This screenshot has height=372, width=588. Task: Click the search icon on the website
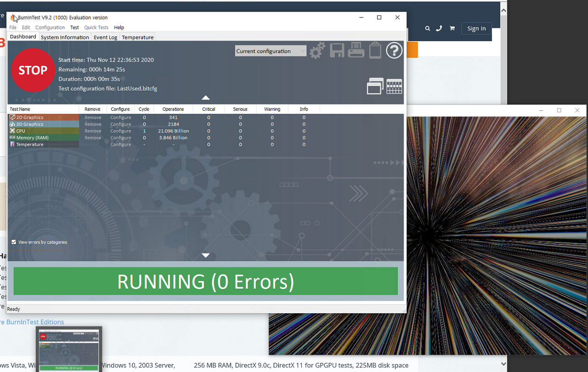[x=428, y=29]
